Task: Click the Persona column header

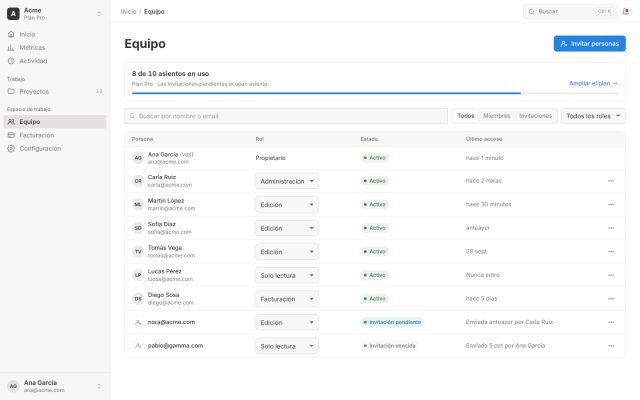Action: [142, 139]
